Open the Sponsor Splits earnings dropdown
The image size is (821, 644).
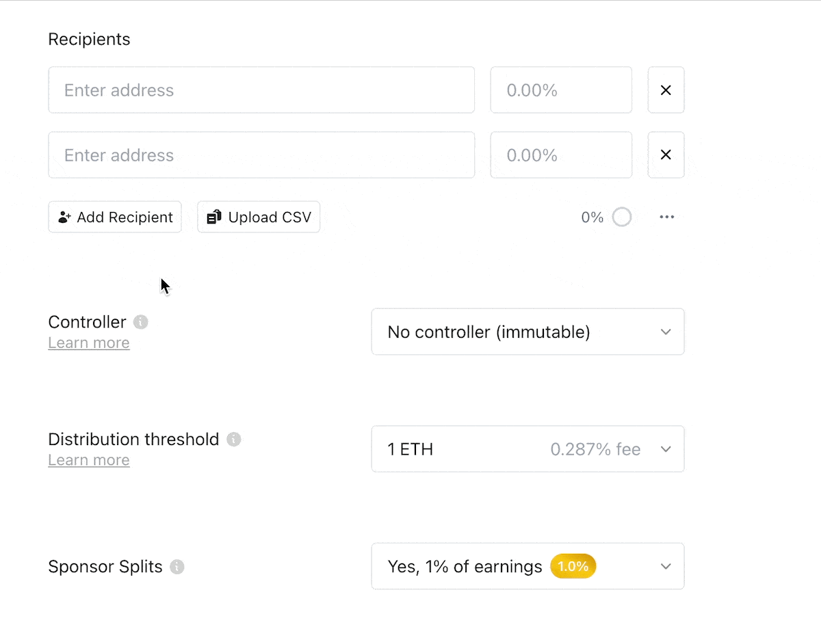click(x=527, y=566)
